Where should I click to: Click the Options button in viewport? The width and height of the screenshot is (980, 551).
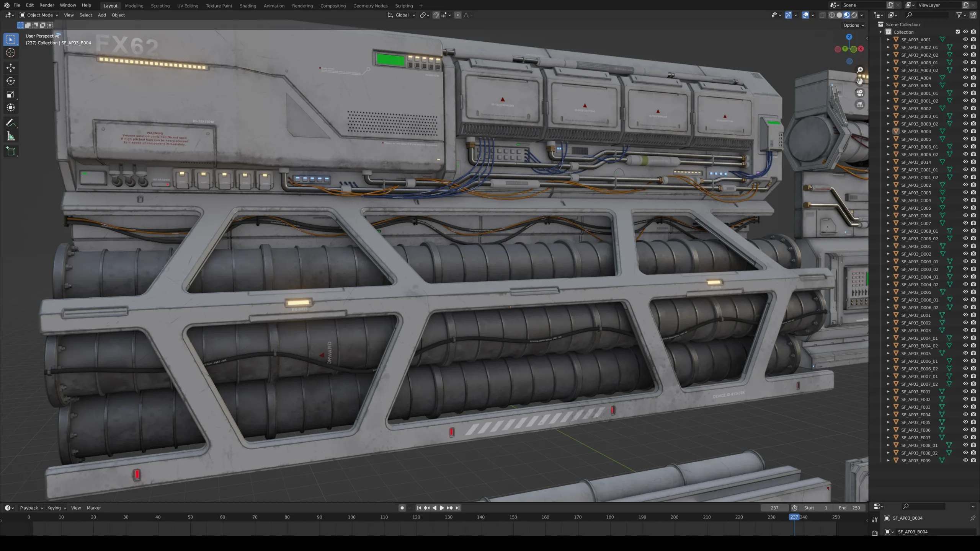[x=854, y=25]
